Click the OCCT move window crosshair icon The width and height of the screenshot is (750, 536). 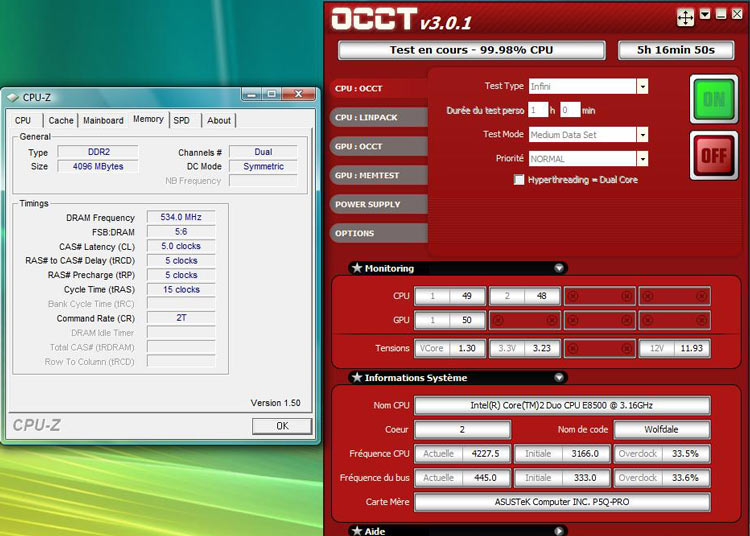pos(685,18)
